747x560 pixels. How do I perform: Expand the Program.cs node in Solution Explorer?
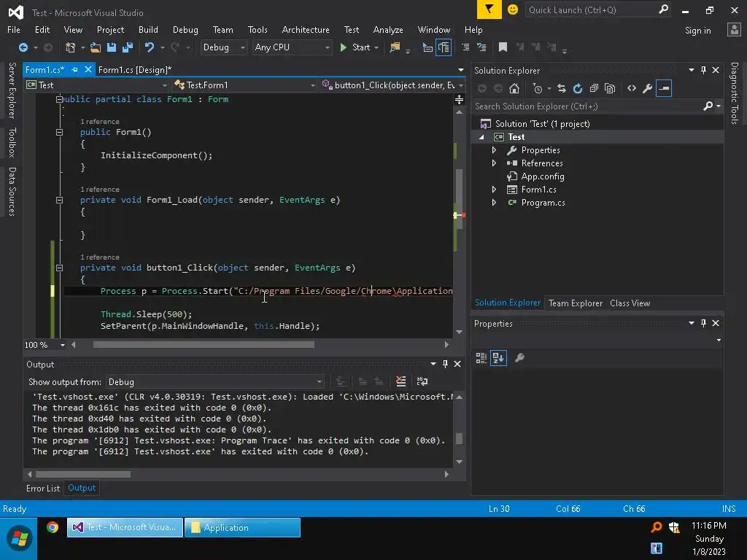pos(494,203)
